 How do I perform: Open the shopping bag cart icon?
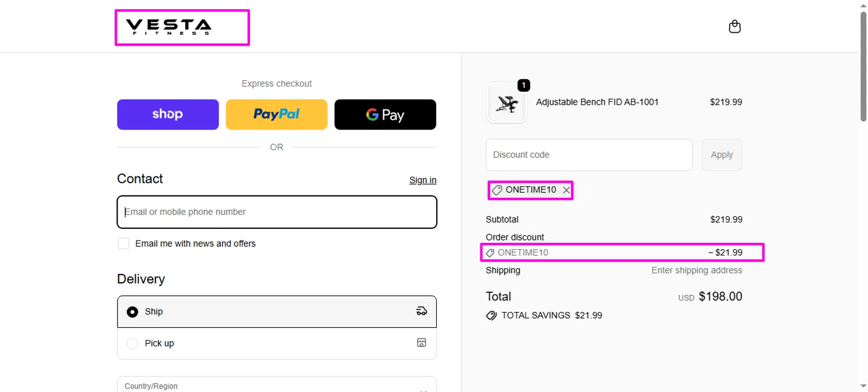734,27
